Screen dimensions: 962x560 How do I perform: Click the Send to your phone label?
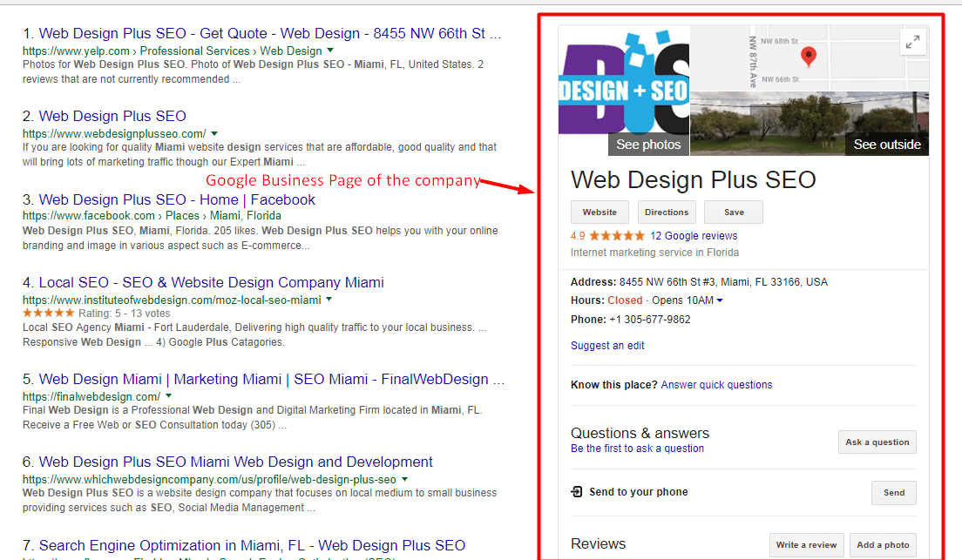click(639, 492)
